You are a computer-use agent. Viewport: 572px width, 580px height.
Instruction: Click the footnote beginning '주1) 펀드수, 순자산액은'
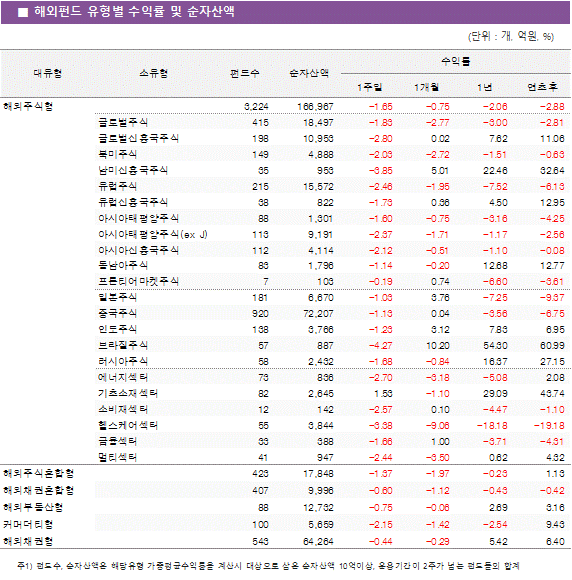pyautogui.click(x=268, y=566)
